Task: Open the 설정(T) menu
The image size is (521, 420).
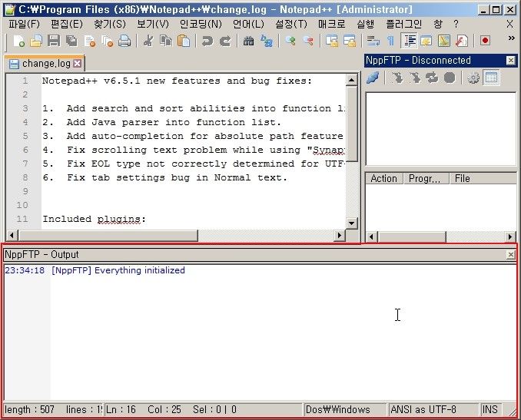Action: click(x=291, y=24)
